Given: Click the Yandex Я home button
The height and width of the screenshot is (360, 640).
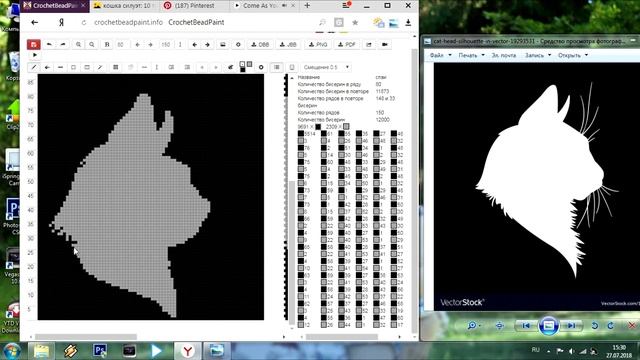Looking at the screenshot, I should 61,22.
